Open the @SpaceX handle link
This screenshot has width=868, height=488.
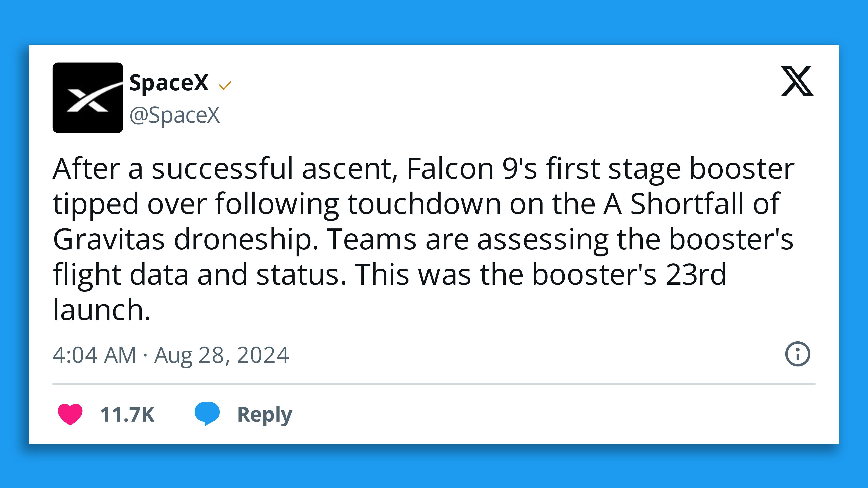(x=175, y=115)
